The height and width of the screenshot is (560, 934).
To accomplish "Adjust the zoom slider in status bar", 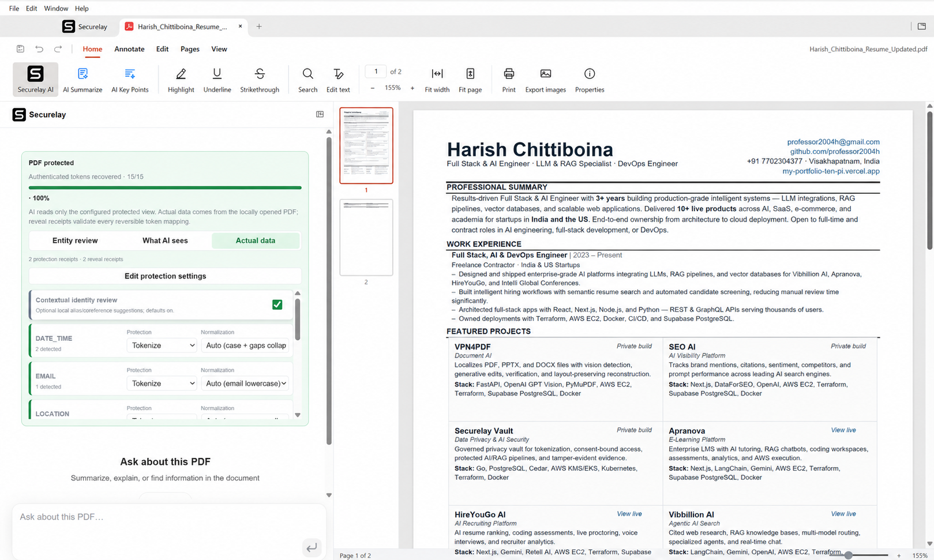I will (849, 555).
